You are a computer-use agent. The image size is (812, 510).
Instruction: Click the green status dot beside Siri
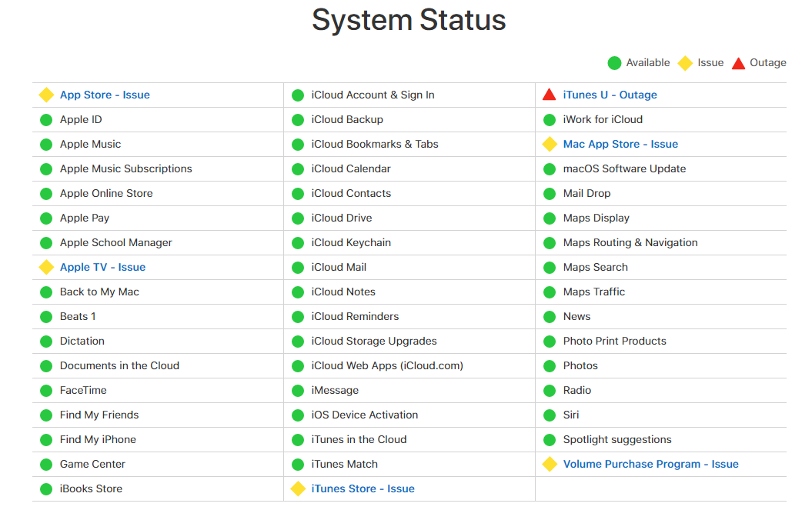[550, 415]
